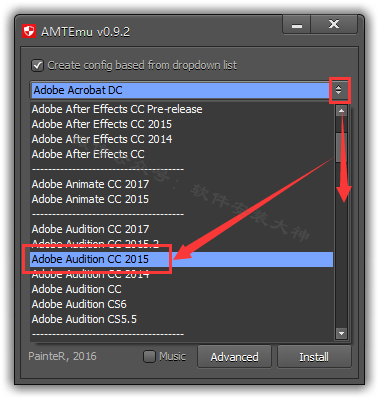Minimize the AMTEmu window
This screenshot has width=379, height=399.
point(297,25)
